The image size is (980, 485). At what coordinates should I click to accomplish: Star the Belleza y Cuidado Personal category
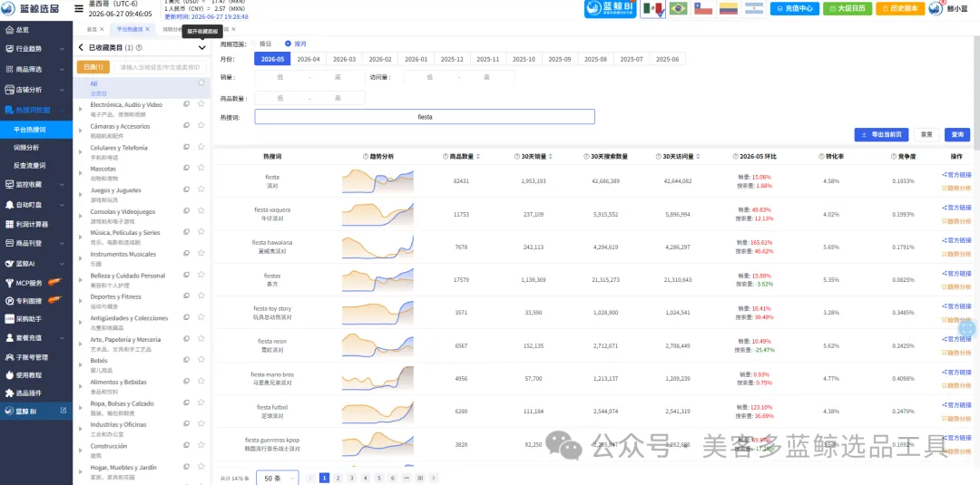(x=201, y=275)
